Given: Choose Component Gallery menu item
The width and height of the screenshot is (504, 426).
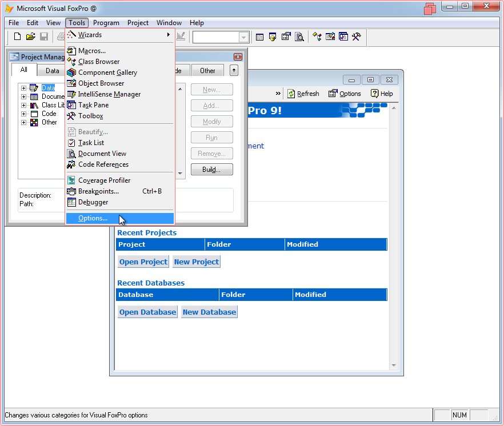Looking at the screenshot, I should pos(120,73).
